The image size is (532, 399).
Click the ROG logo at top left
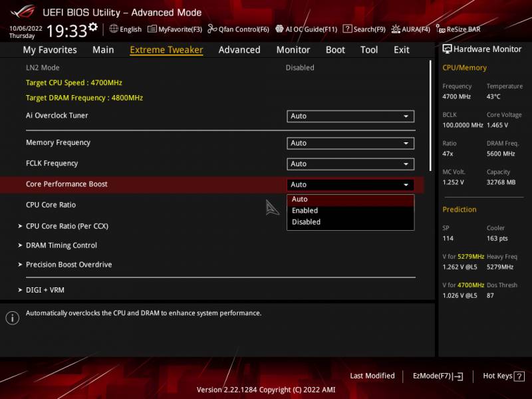(23, 11)
